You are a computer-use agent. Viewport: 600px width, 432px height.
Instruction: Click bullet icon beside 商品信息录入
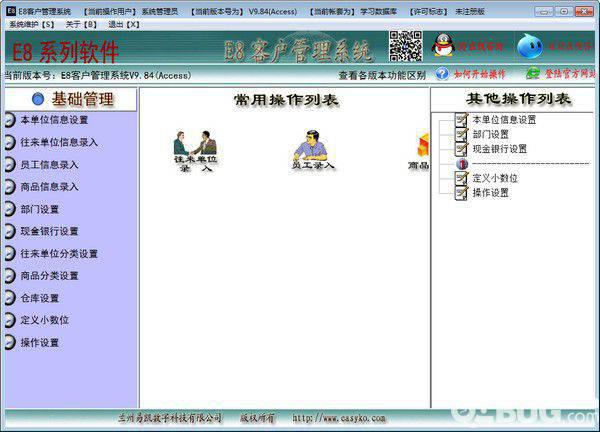10,187
